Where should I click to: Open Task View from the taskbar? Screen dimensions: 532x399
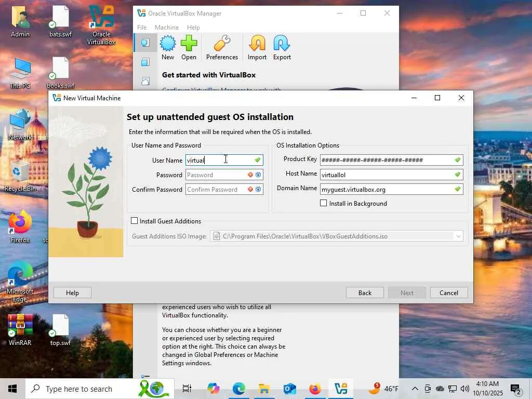pyautogui.click(x=187, y=389)
